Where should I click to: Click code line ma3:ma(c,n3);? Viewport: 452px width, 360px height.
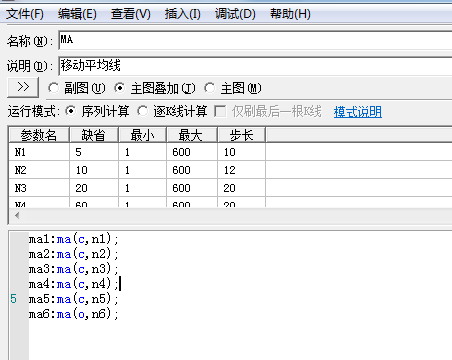click(x=73, y=269)
